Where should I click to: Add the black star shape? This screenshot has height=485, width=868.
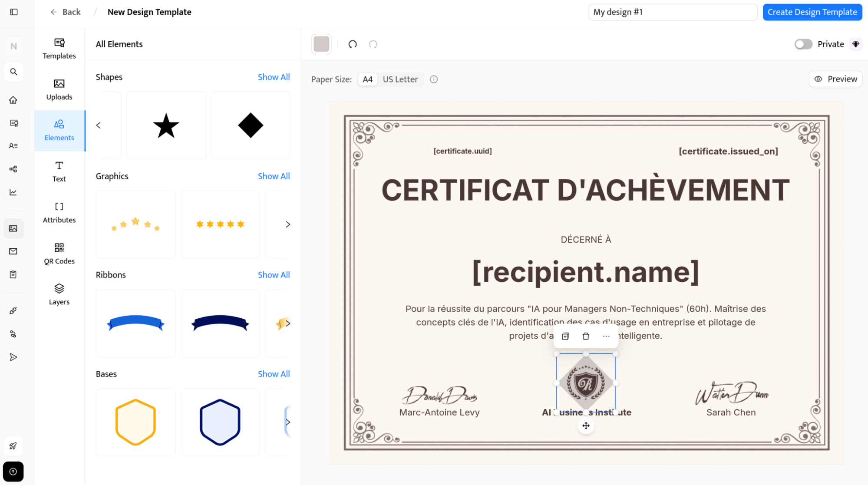166,125
